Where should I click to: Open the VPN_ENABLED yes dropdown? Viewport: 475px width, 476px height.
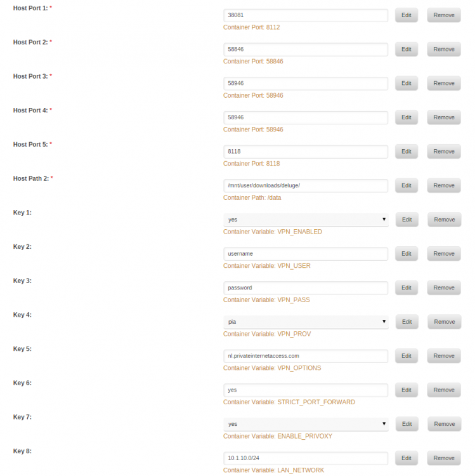coord(306,220)
